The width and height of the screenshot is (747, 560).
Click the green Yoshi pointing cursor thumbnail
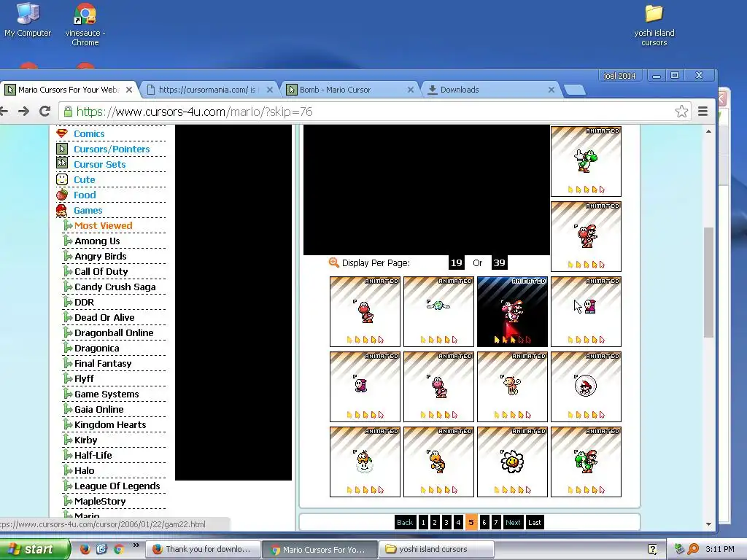[586, 161]
